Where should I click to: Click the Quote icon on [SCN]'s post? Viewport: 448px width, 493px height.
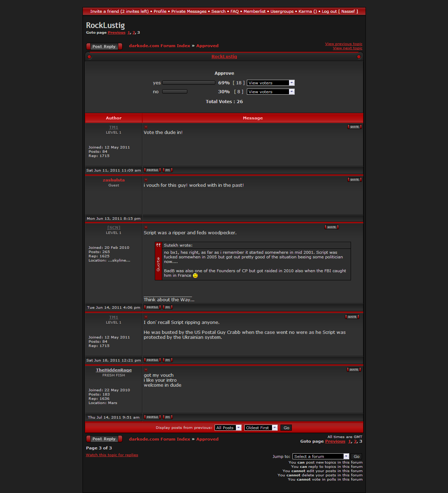point(331,227)
